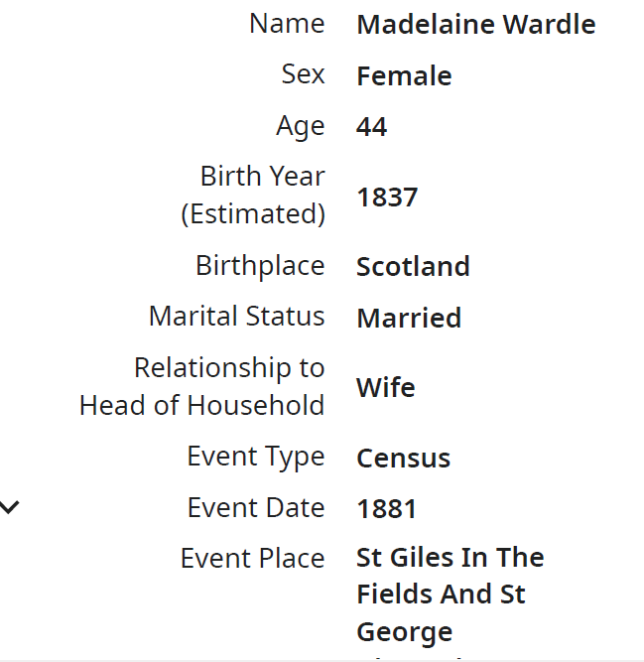Click the Marital Status label

pos(237,317)
